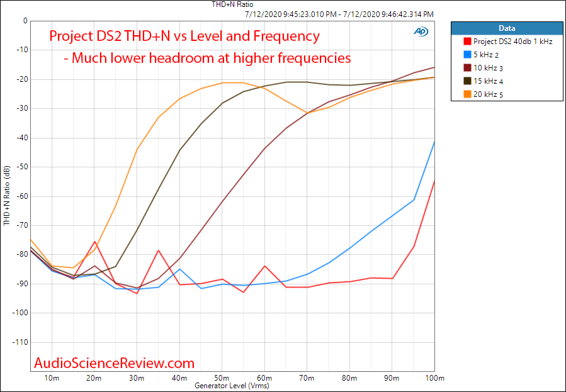Click the "20m" tick on the horizontal axis

click(94, 378)
